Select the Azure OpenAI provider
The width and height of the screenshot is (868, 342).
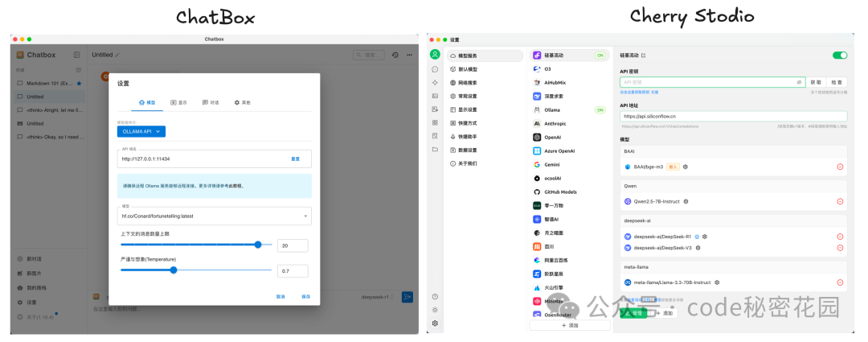click(x=570, y=150)
